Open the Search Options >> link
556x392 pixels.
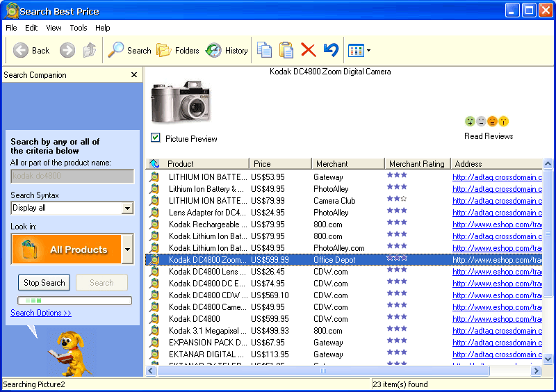(41, 313)
